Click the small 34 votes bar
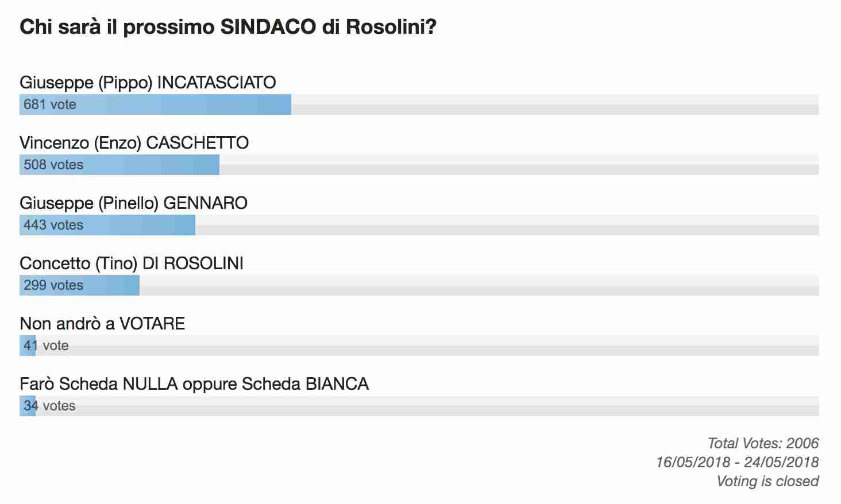 coord(28,406)
